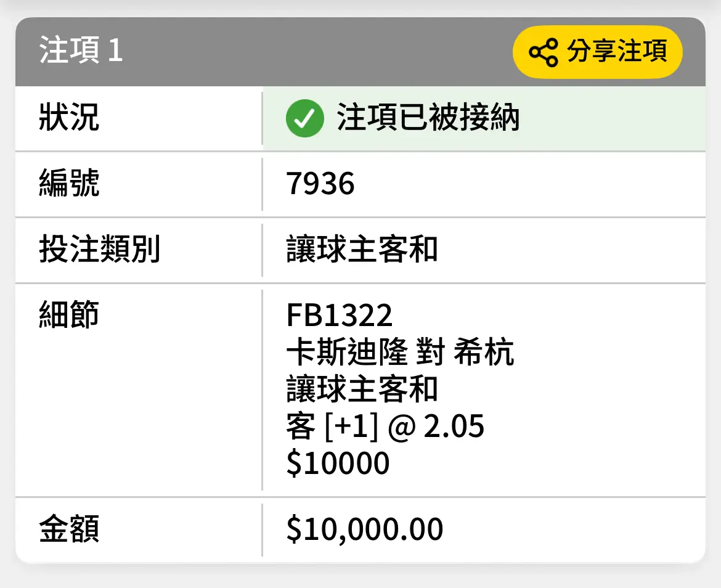721x588 pixels.
Task: Click the 狀況 row label
Action: click(69, 117)
